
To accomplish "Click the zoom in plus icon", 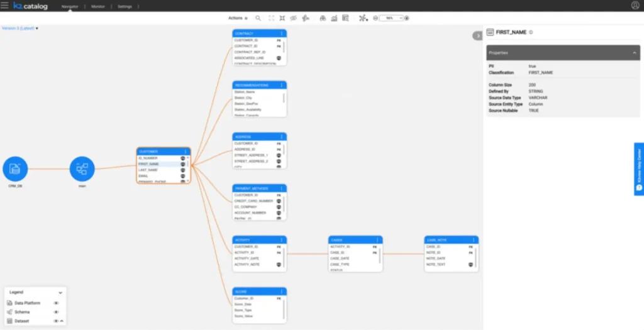I will pos(407,18).
